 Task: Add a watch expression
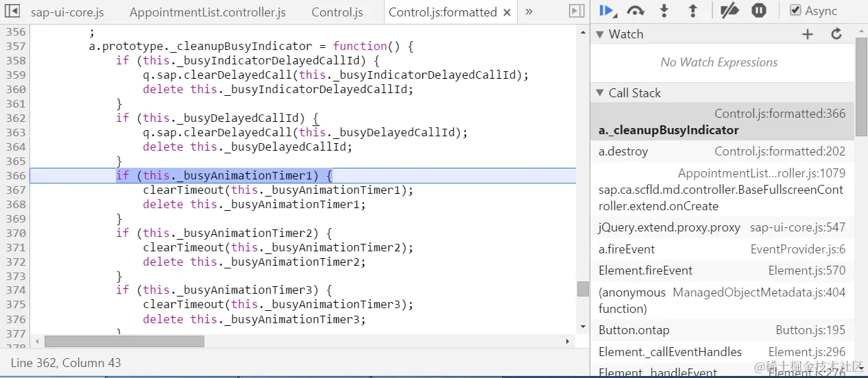point(808,34)
